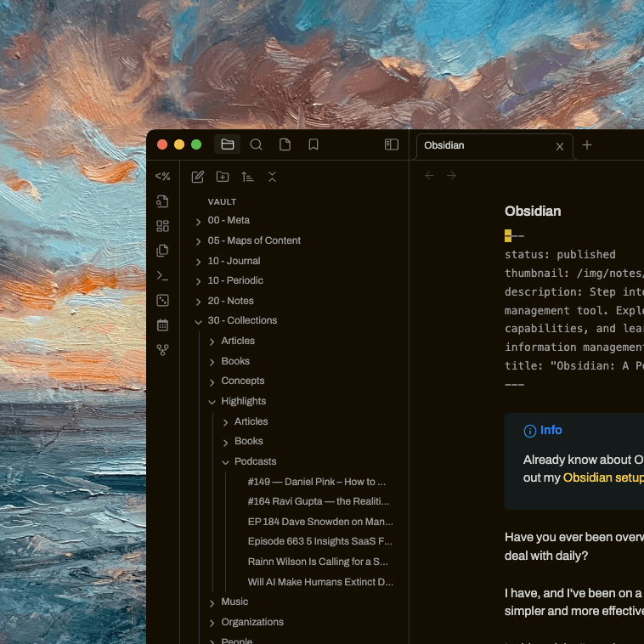Click the "status: published" frontmatter line

tap(560, 255)
